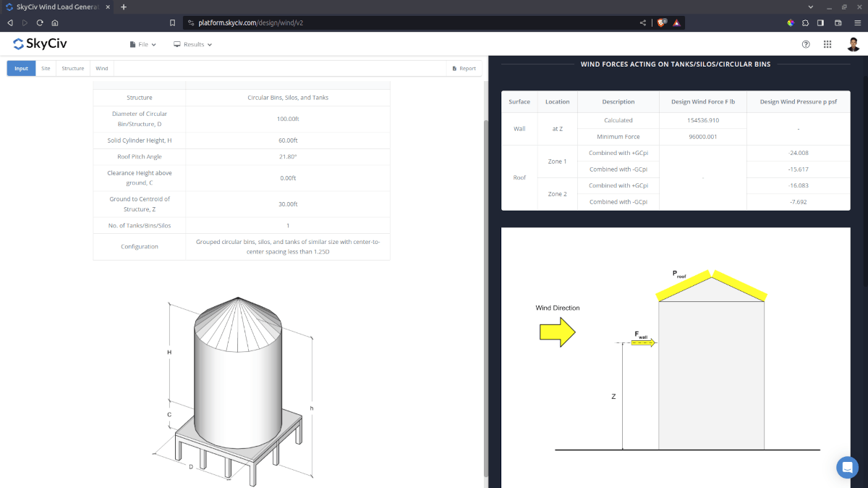Close the SkyCiv Wind Load Generator tab
The image size is (868, 488).
point(108,7)
